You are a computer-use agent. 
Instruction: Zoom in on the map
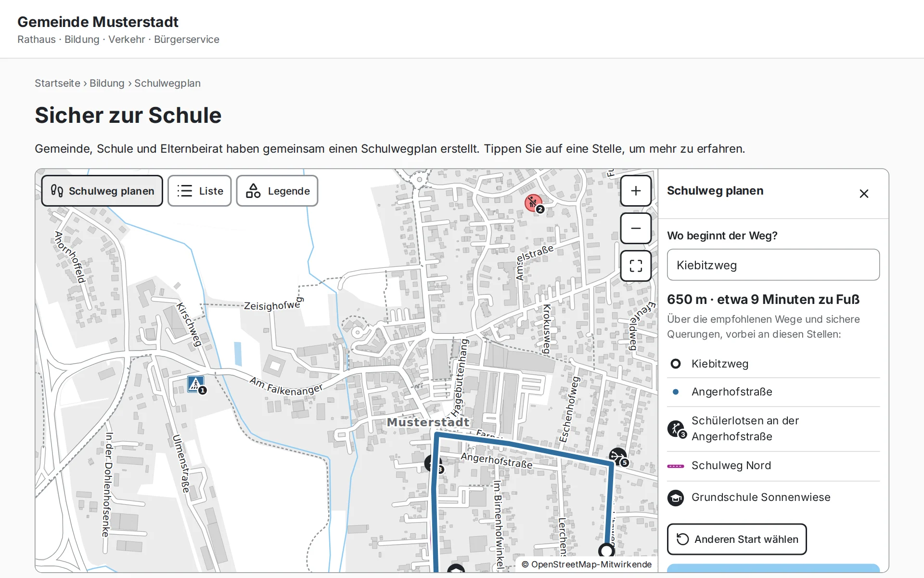coord(636,191)
